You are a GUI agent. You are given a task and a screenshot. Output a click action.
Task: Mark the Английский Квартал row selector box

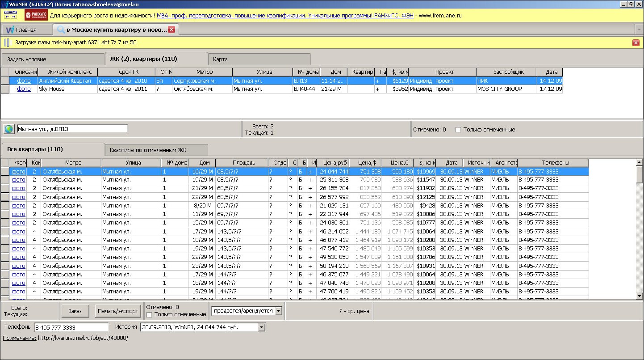(5, 80)
